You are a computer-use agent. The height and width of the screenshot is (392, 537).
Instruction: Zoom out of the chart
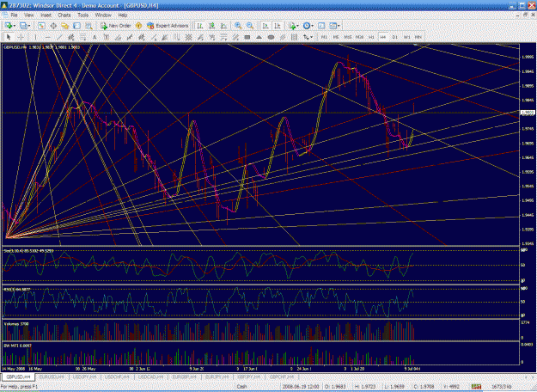point(250,26)
